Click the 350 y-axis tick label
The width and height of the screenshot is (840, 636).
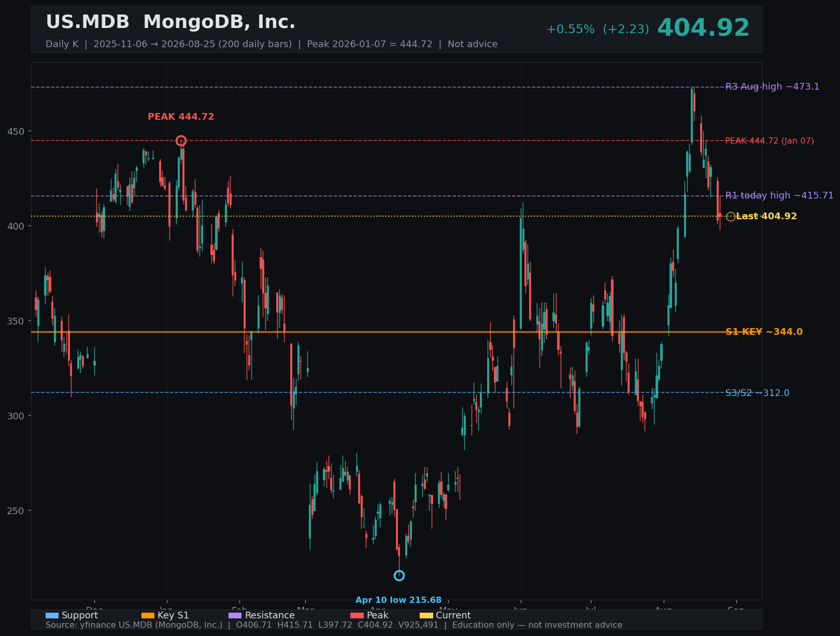pos(16,321)
